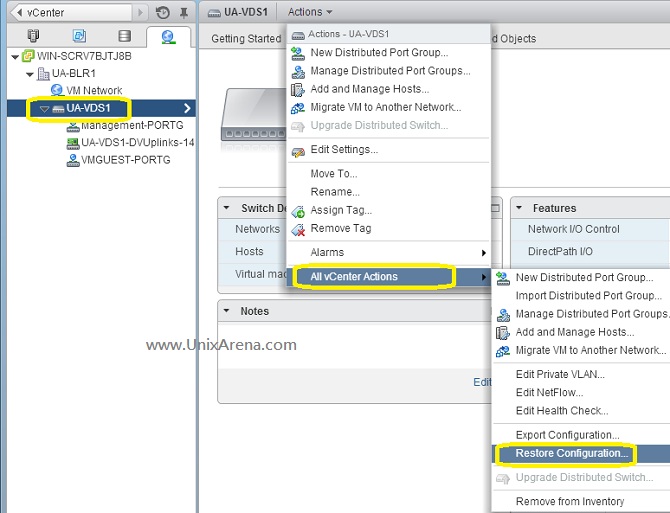Choose Edit Health Check
This screenshot has height=513, width=670.
582,411
